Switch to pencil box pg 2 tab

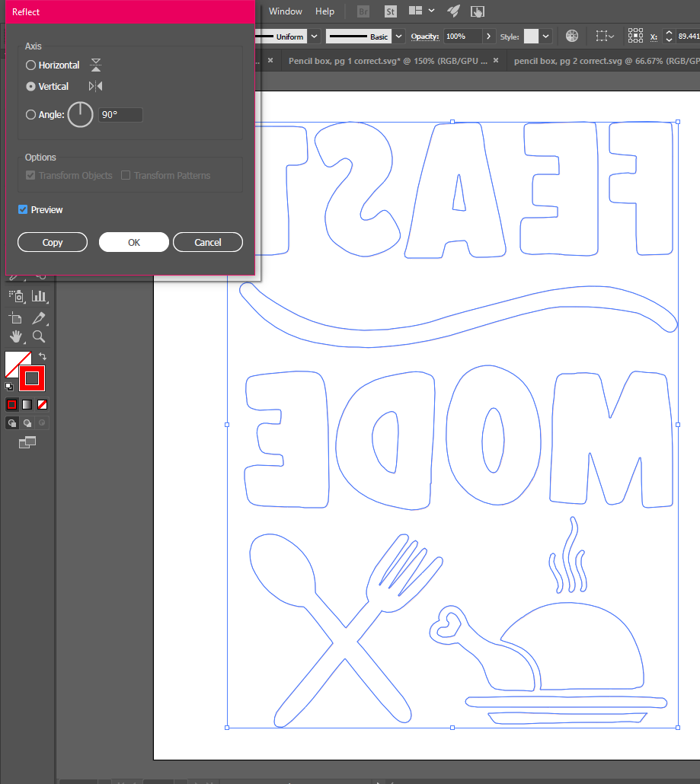coord(596,60)
